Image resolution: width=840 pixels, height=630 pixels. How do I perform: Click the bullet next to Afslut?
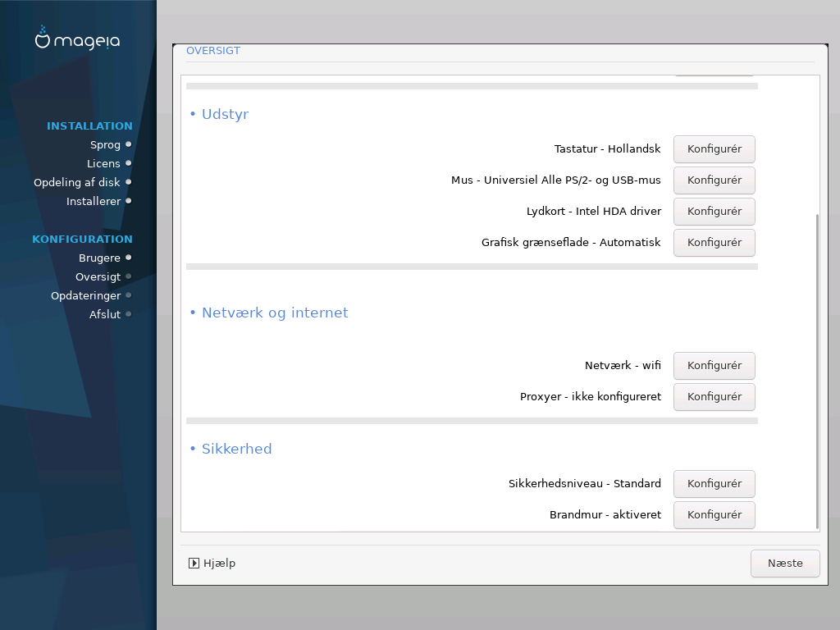tap(129, 314)
